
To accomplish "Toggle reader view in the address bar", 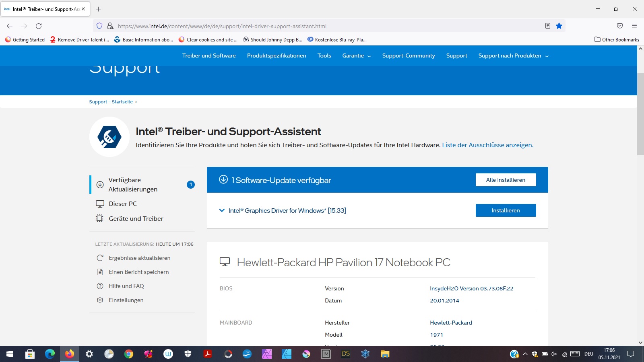I will pos(547,26).
